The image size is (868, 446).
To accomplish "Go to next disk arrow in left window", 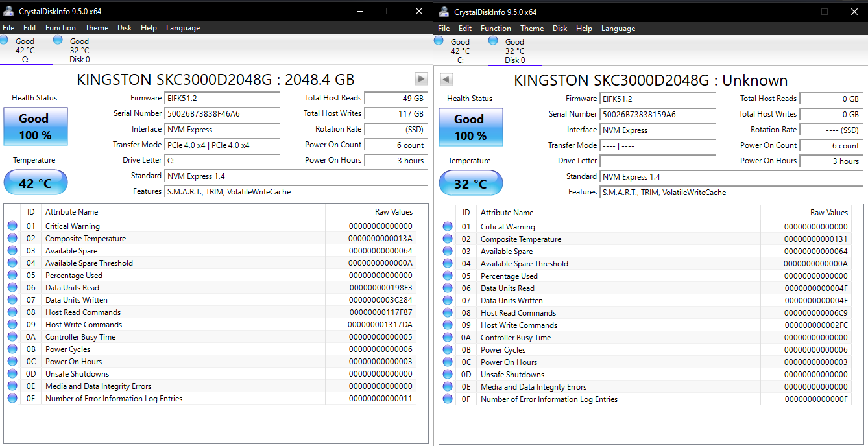I will tap(421, 78).
